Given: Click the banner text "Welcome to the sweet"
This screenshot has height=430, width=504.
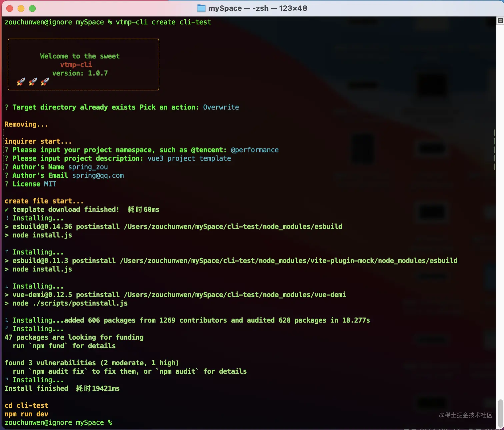Looking at the screenshot, I should point(80,56).
